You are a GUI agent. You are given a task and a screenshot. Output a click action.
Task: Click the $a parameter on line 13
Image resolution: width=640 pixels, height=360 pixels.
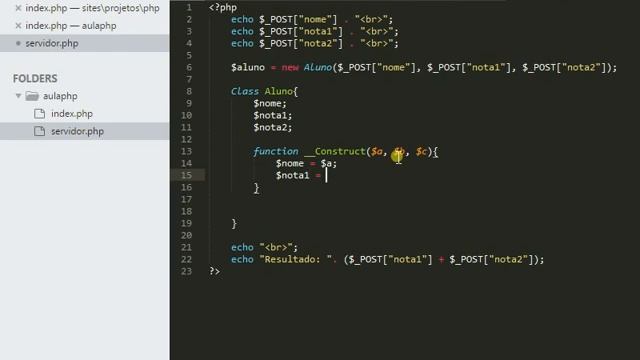[x=377, y=151]
